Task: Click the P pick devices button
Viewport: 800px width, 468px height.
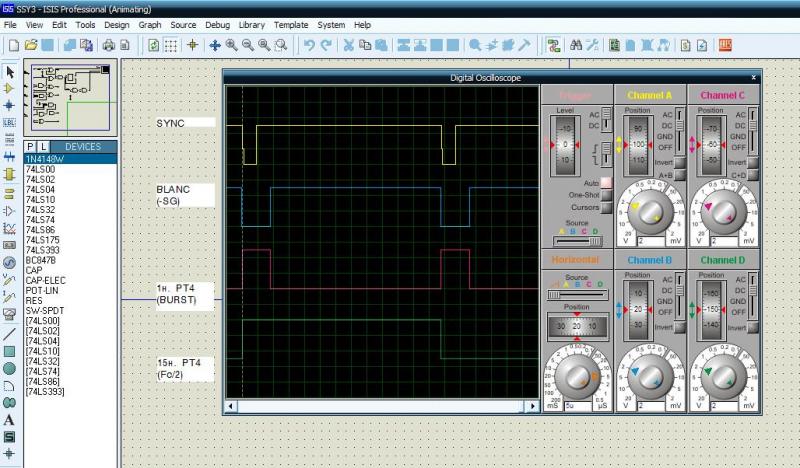Action: click(x=30, y=147)
